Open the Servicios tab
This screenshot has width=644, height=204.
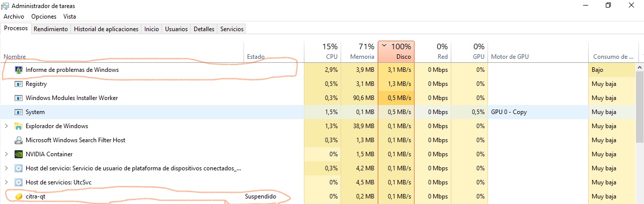click(232, 29)
